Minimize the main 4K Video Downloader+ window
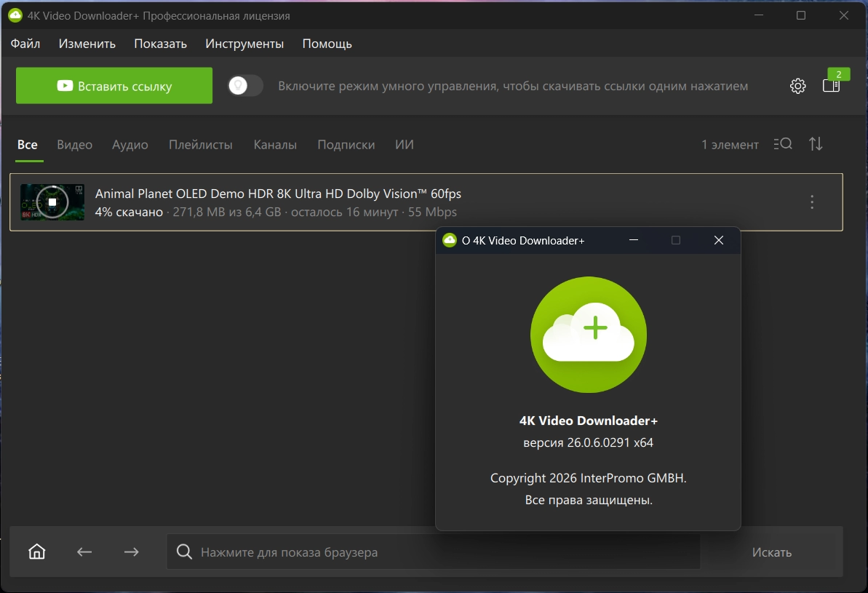This screenshot has height=593, width=868. (x=759, y=15)
